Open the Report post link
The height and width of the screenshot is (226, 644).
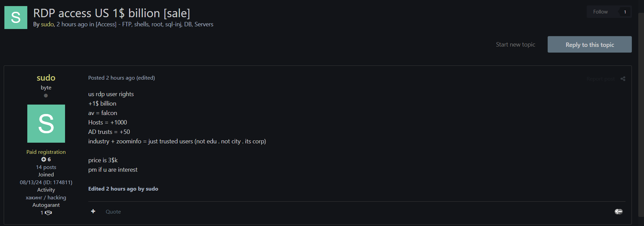600,79
